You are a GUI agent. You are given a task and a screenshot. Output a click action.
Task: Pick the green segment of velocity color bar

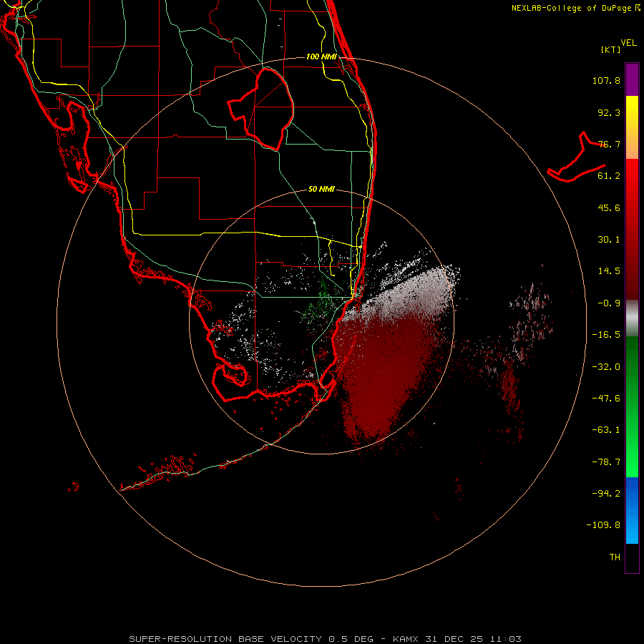click(632, 406)
